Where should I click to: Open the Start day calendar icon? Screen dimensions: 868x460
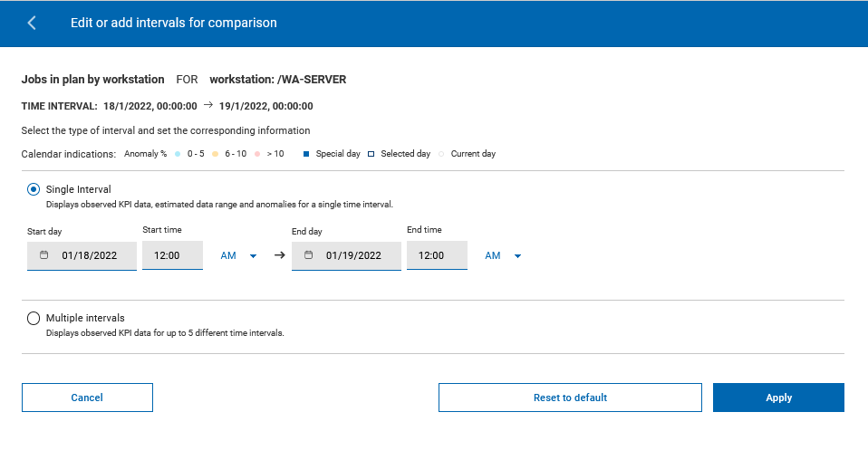click(43, 255)
